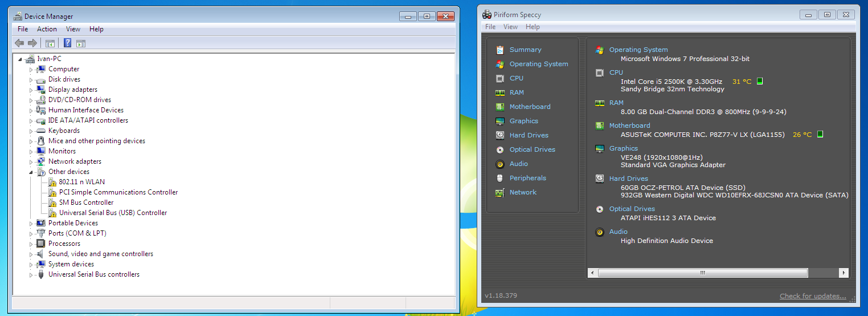This screenshot has width=868, height=316.
Task: Click the show/hide console tree toolbar icon
Action: pyautogui.click(x=50, y=43)
